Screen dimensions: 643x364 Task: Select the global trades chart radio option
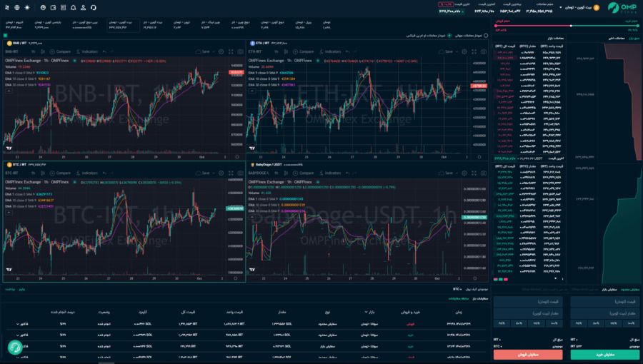486,35
